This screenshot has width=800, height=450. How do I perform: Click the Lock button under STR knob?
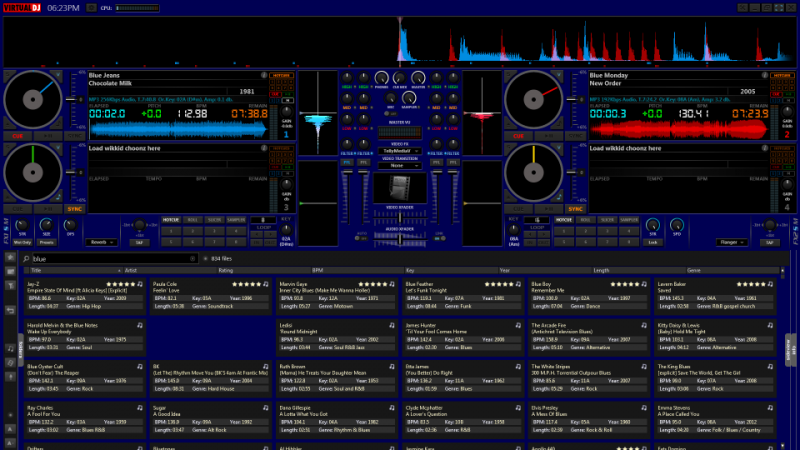(x=653, y=243)
